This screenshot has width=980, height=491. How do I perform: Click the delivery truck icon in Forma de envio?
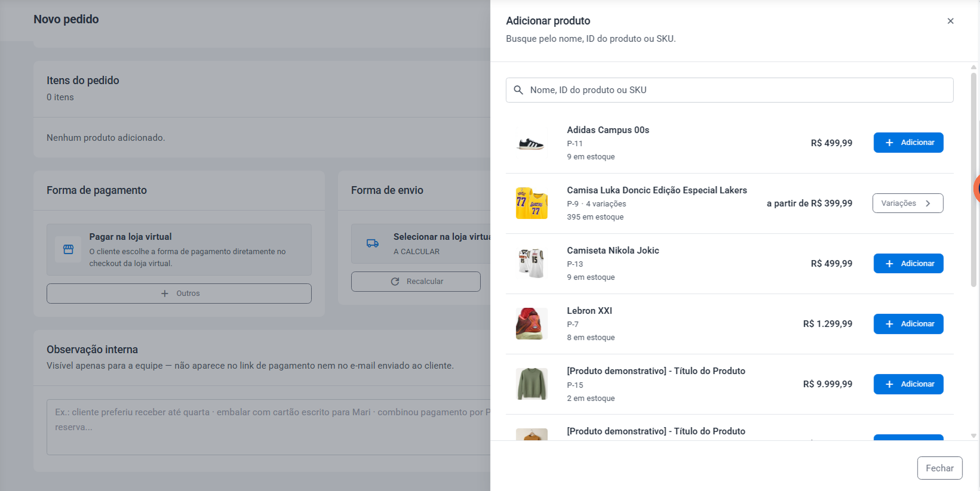(373, 243)
